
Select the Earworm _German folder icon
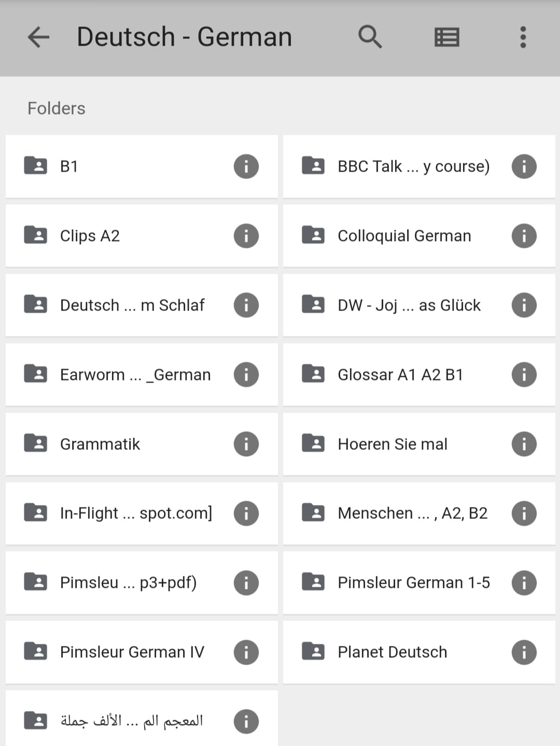click(35, 373)
